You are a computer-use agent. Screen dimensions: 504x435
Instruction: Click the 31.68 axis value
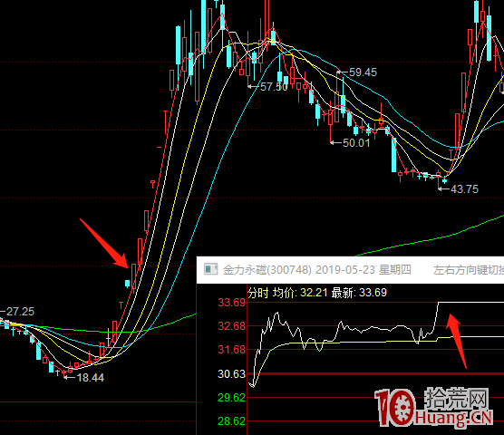pyautogui.click(x=231, y=350)
